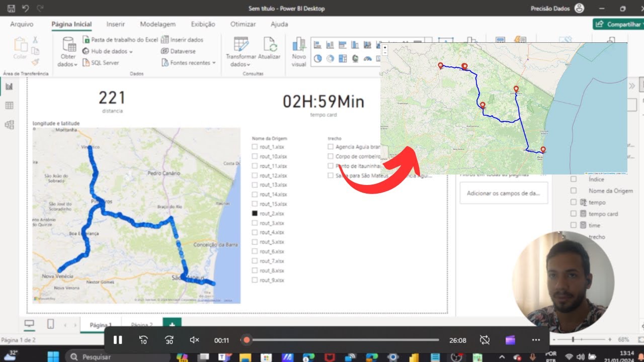This screenshot has width=644, height=362.
Task: Switch to mobile layout icon at bottom
Action: coord(50,324)
